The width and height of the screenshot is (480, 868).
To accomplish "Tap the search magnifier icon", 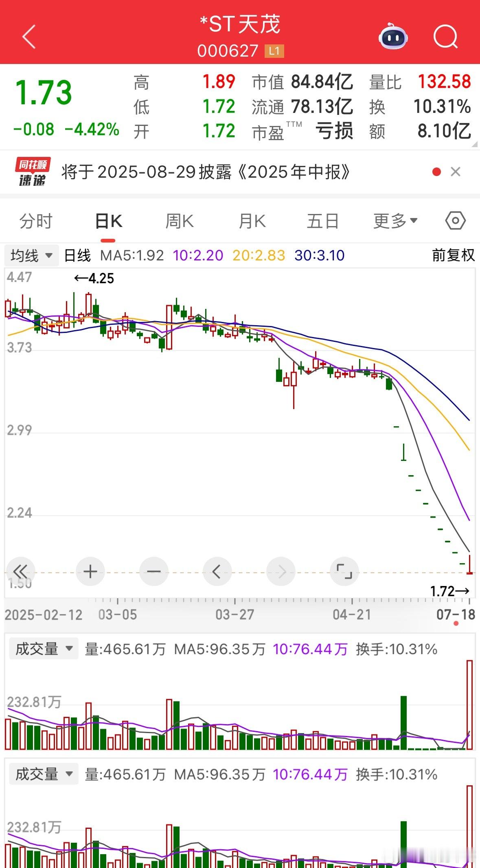I will pyautogui.click(x=445, y=37).
